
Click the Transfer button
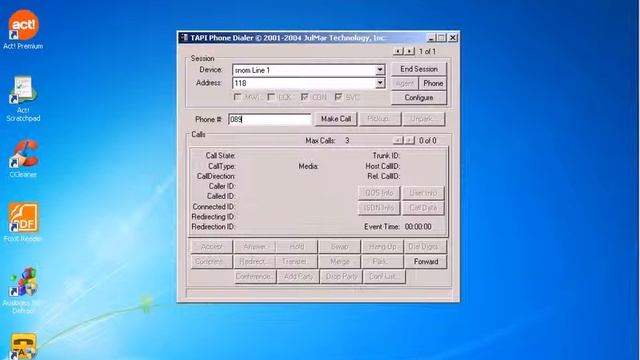coord(297,262)
